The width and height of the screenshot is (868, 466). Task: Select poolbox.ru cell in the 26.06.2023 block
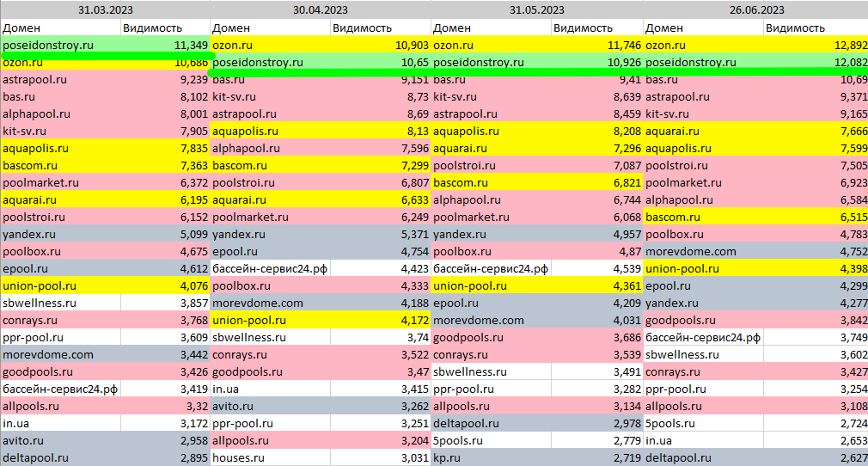click(704, 234)
